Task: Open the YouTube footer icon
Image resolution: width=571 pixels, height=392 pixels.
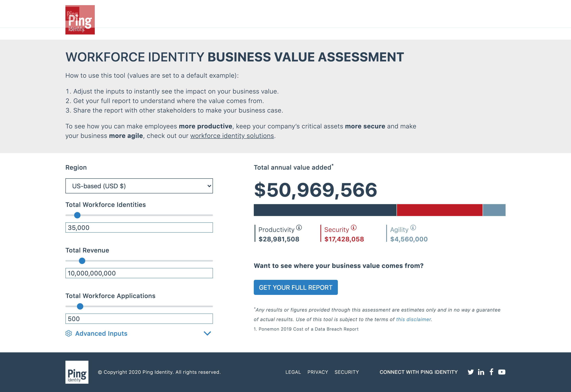Action: pyautogui.click(x=502, y=372)
